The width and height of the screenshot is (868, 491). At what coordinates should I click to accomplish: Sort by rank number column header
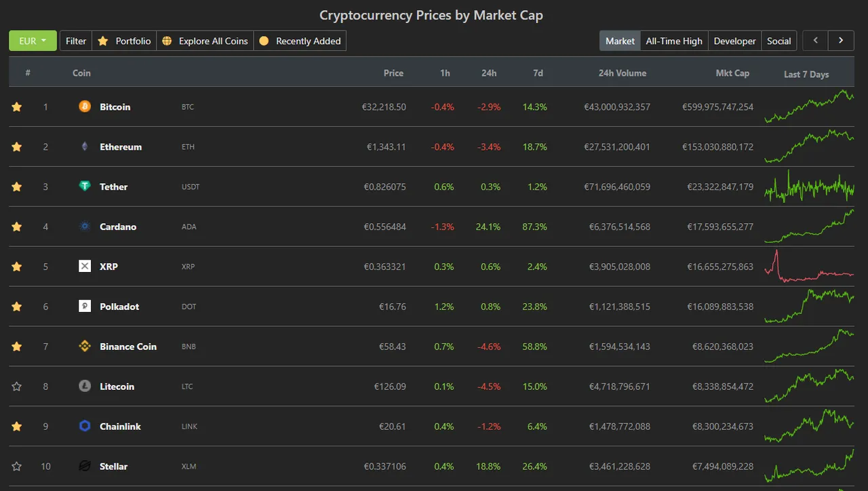pos(28,73)
